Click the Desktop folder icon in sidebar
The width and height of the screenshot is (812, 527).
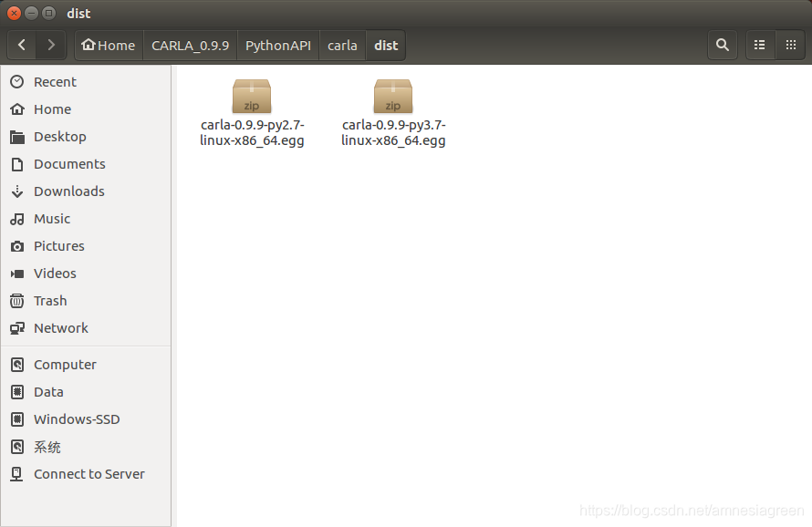(x=17, y=137)
